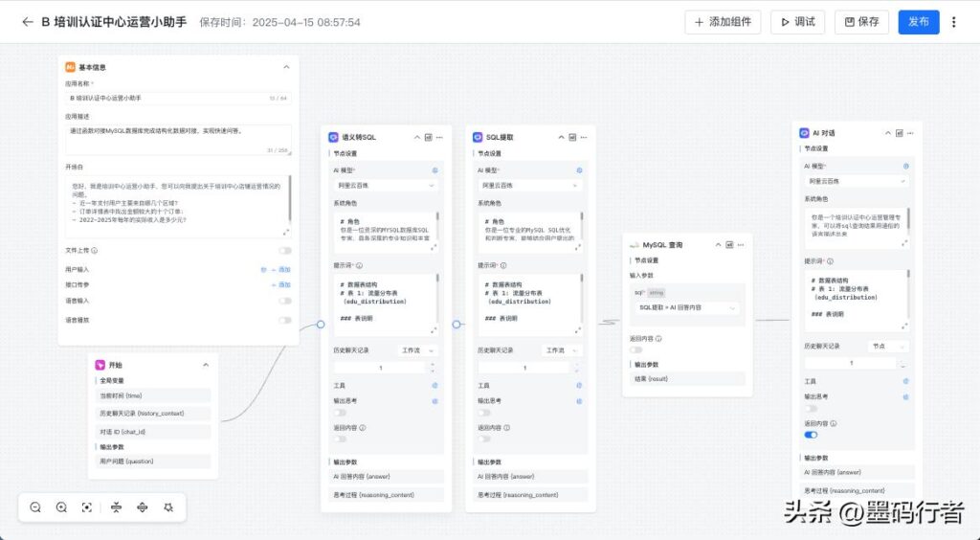
Task: Turn off 返回内容 in AI 对话 node
Action: [x=811, y=435]
